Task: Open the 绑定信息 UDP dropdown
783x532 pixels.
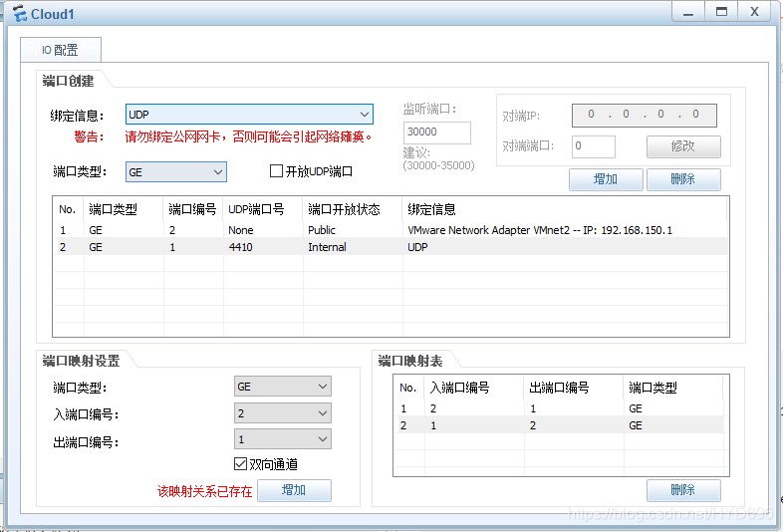Action: (249, 115)
